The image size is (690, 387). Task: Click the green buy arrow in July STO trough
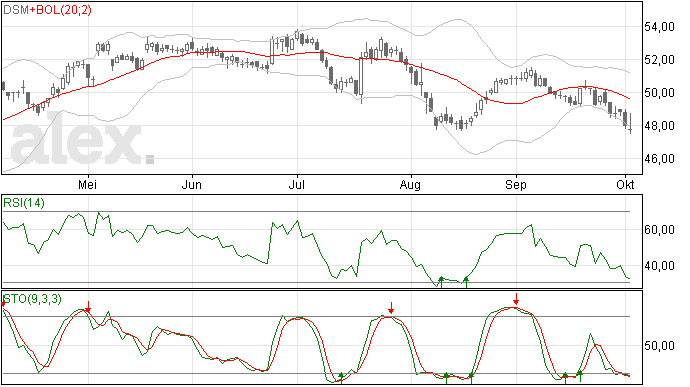coord(341,378)
